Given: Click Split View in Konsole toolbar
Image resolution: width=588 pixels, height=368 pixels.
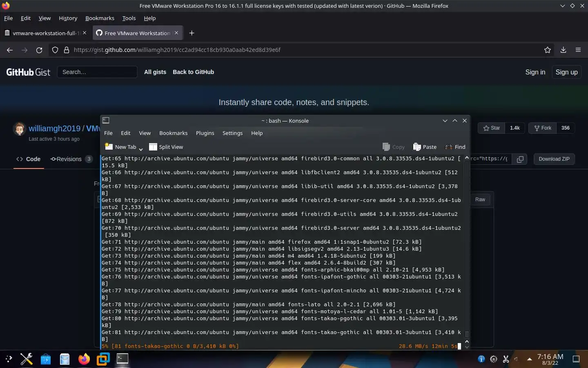Looking at the screenshot, I should (166, 147).
